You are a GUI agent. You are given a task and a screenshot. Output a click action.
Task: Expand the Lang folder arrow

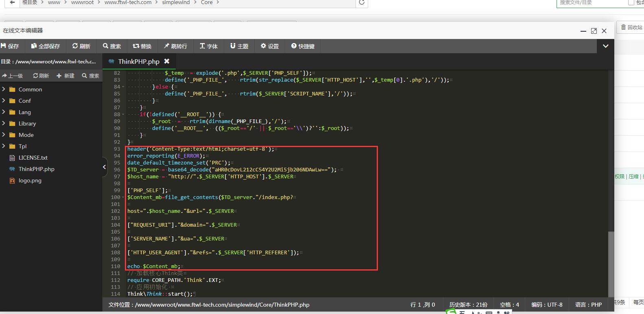pos(4,112)
